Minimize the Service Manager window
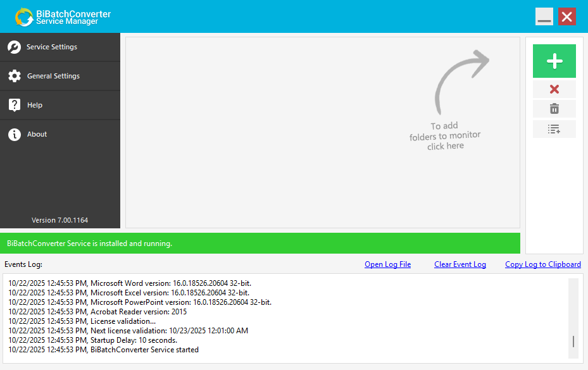Image resolution: width=588 pixels, height=370 pixels. coord(544,17)
